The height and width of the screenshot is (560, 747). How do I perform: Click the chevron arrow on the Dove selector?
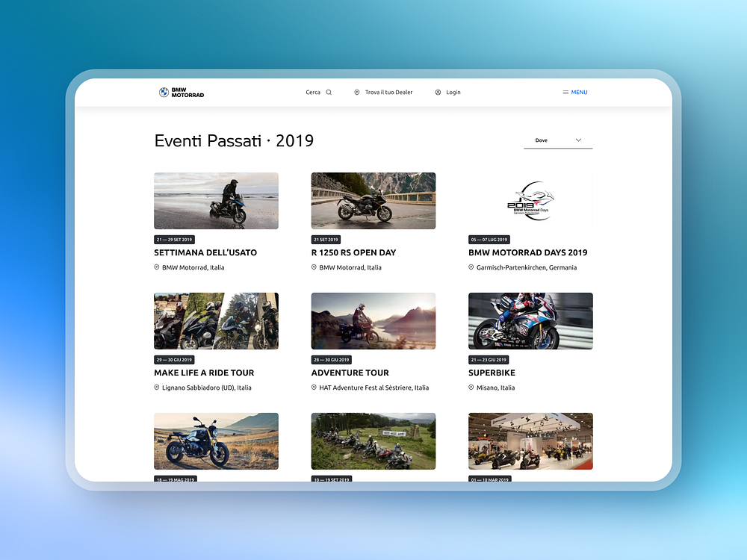click(x=578, y=139)
